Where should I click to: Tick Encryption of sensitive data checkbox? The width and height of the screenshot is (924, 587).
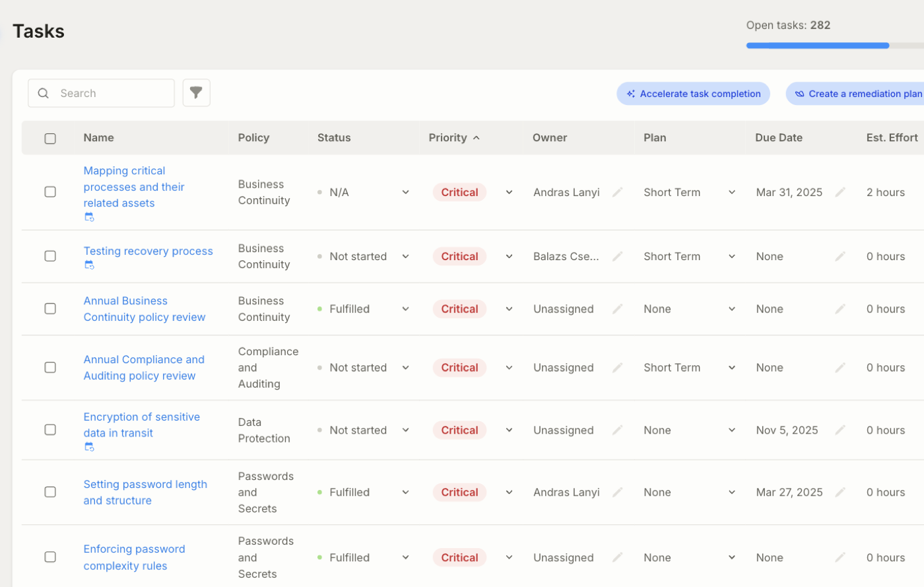(x=50, y=429)
